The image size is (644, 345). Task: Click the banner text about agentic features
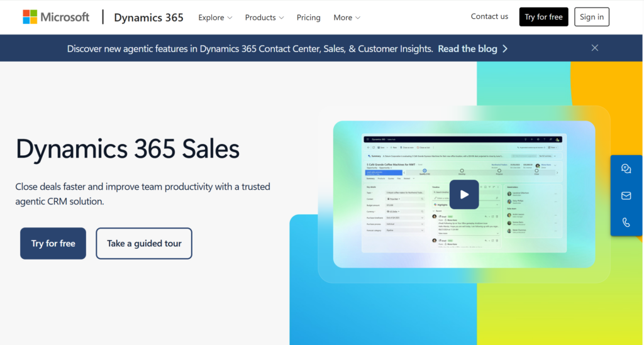(250, 49)
